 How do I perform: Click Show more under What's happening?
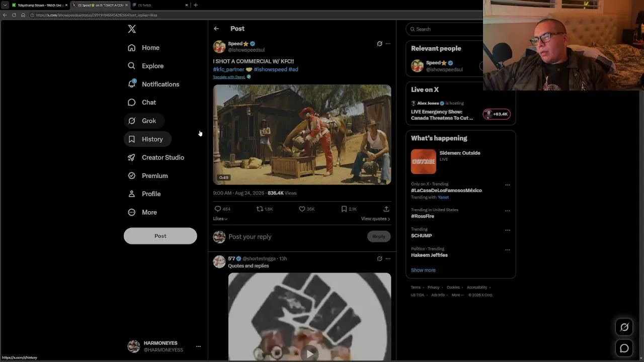tap(423, 270)
